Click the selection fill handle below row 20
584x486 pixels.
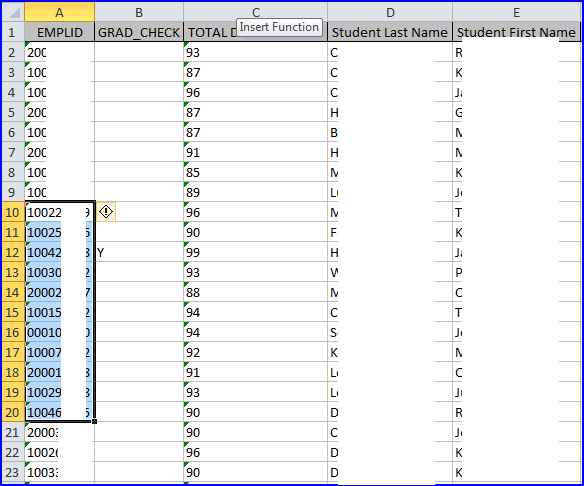[x=95, y=422]
